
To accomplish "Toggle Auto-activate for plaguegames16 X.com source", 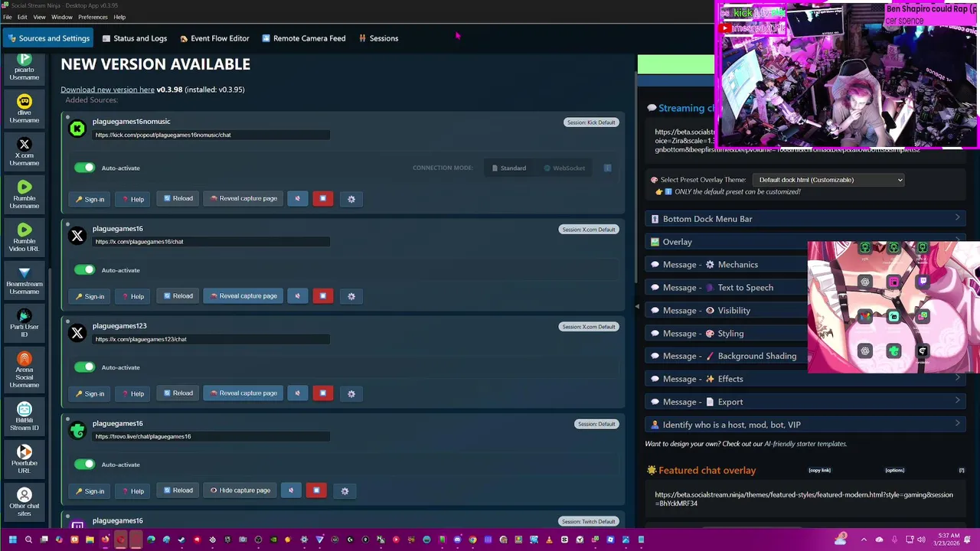I will click(x=84, y=269).
